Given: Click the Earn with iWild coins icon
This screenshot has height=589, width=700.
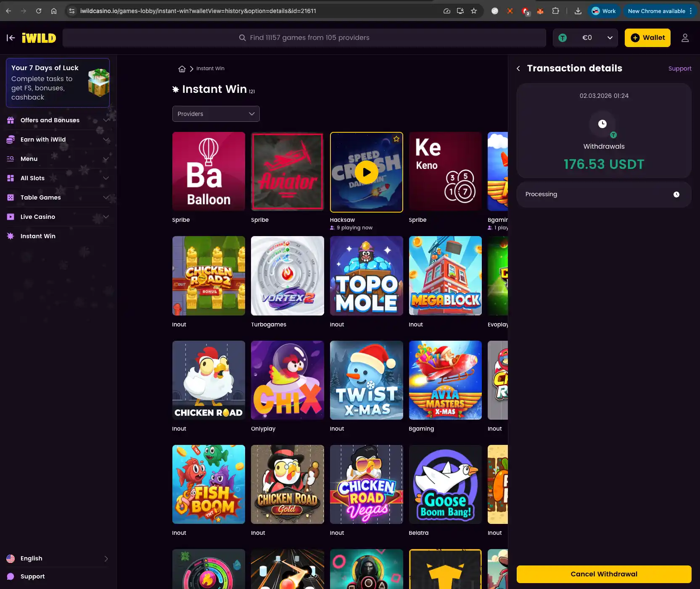Looking at the screenshot, I should coord(11,139).
